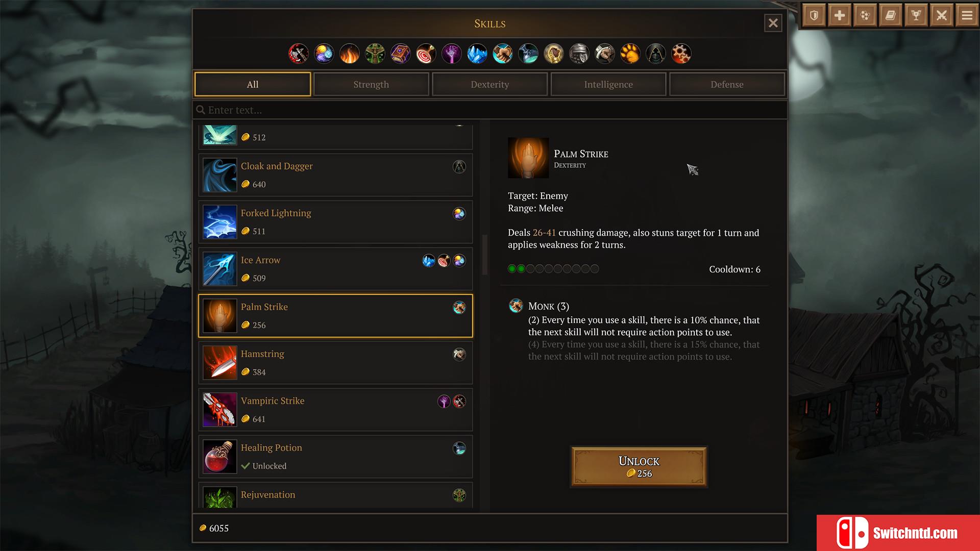
Task: Click the skill list scrollbar handle
Action: click(x=485, y=255)
